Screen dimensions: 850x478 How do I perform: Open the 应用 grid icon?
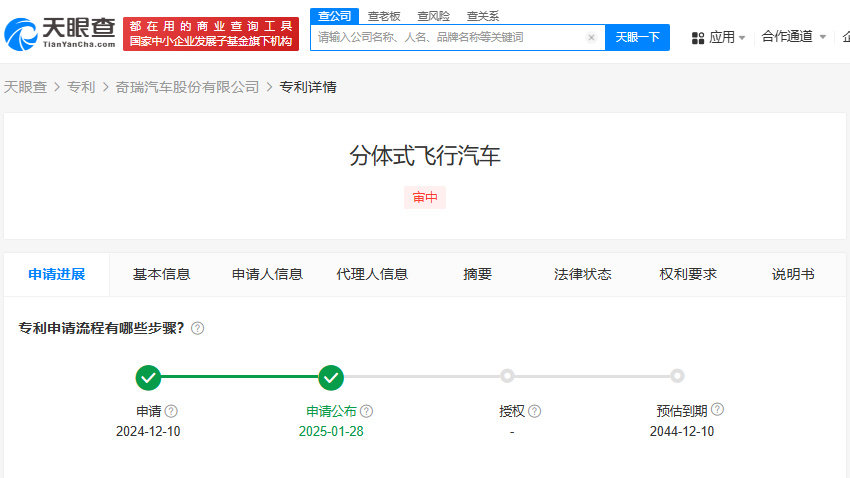coord(698,38)
